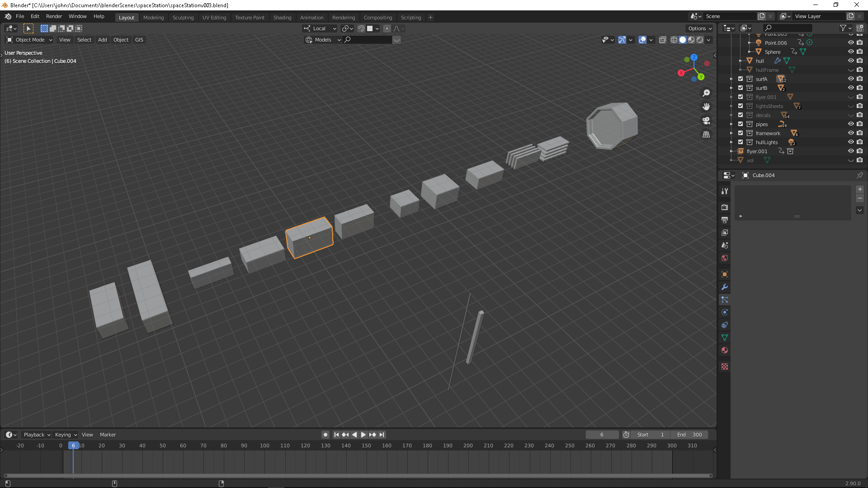Click the outliner search field
The height and width of the screenshot is (488, 868).
[x=788, y=28]
